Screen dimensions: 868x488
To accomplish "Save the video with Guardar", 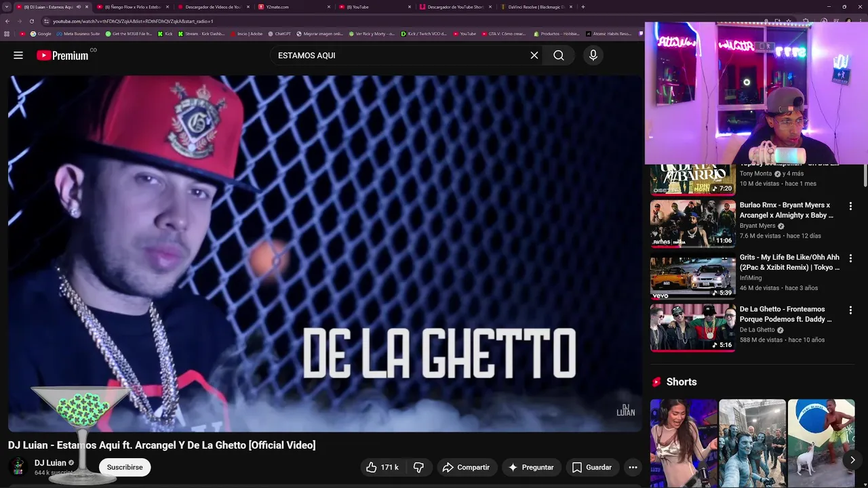I will [x=592, y=467].
